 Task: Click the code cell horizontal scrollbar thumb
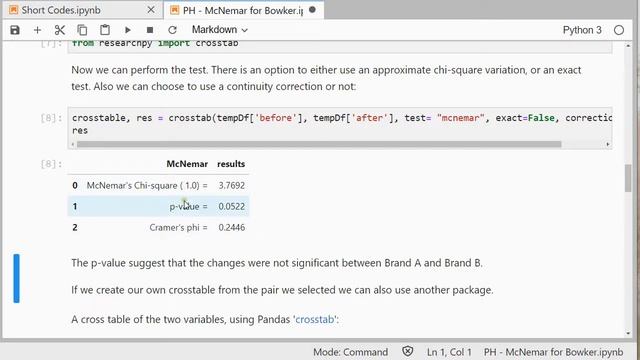[x=319, y=144]
